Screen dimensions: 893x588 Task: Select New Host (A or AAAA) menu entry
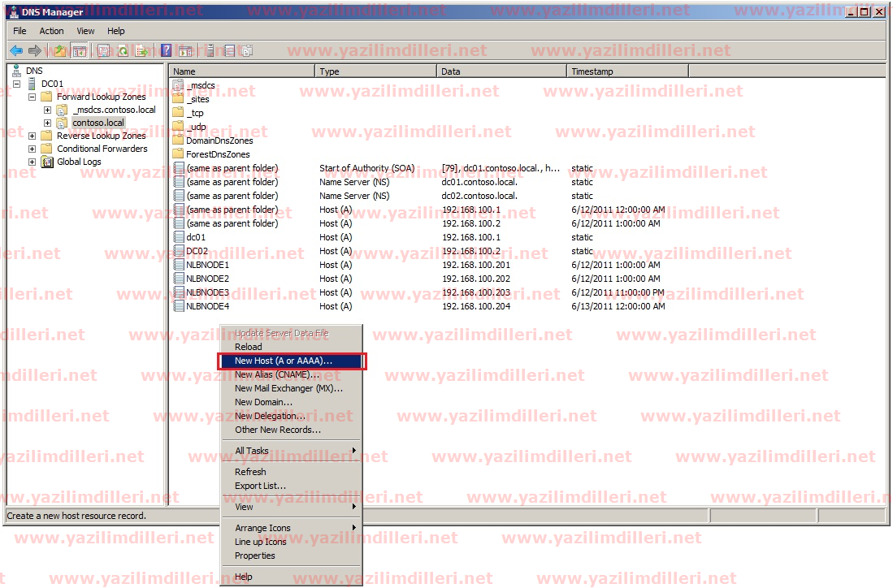284,361
